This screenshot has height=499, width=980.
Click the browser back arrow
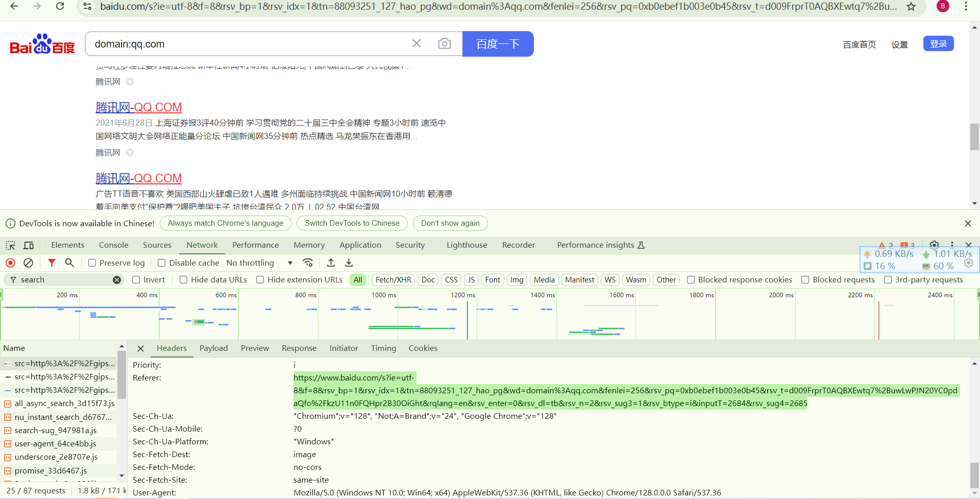pyautogui.click(x=14, y=6)
